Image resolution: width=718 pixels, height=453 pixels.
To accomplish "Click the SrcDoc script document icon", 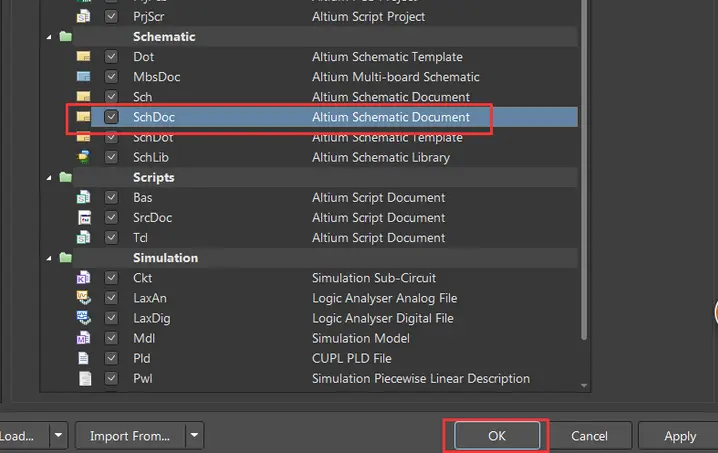I will click(x=84, y=218).
